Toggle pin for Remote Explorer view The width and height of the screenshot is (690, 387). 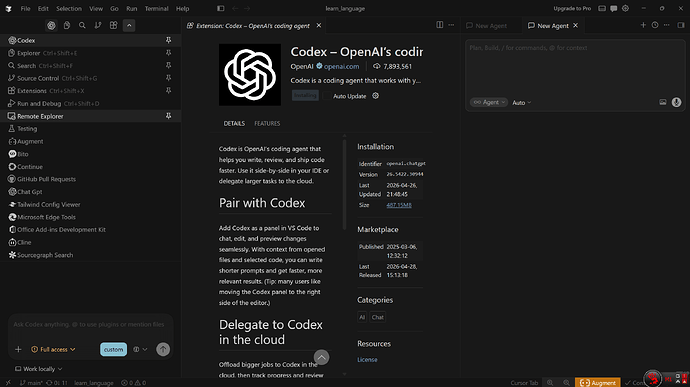(x=168, y=116)
